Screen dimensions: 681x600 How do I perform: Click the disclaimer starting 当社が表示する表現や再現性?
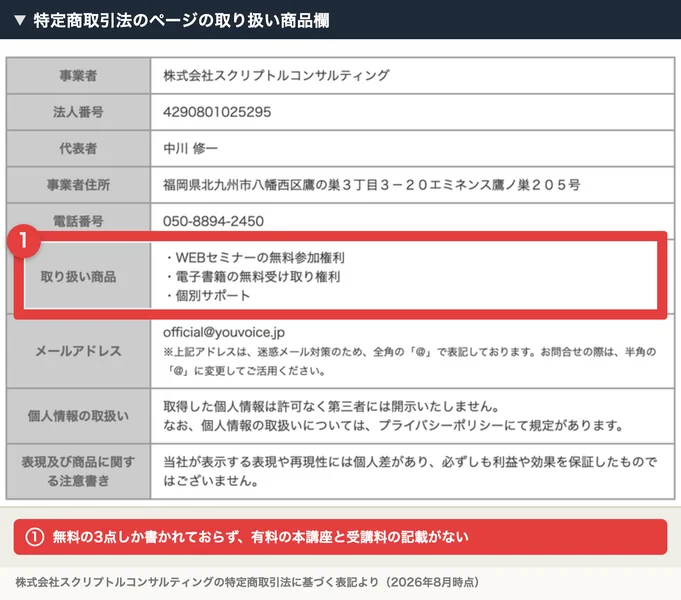pos(410,471)
